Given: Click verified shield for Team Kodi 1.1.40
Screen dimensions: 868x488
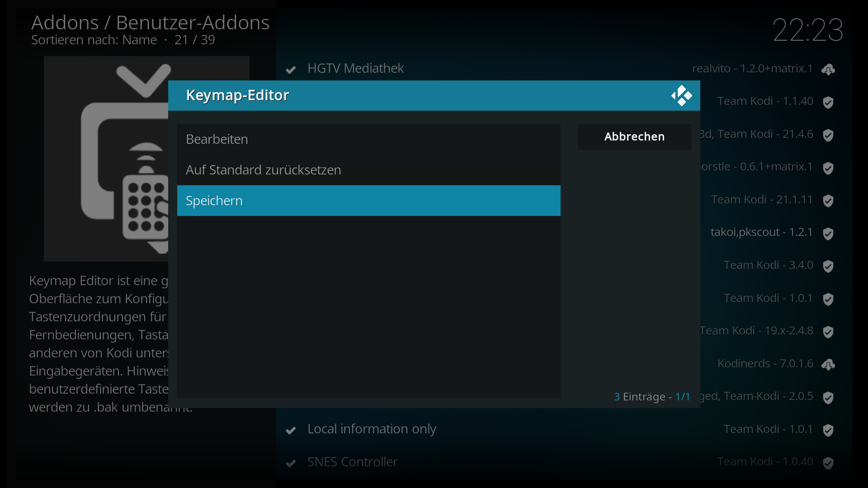Looking at the screenshot, I should click(x=828, y=103).
